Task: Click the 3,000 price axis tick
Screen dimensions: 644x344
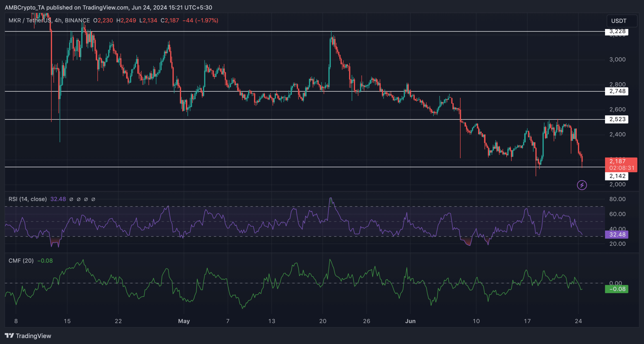Action: pos(617,59)
